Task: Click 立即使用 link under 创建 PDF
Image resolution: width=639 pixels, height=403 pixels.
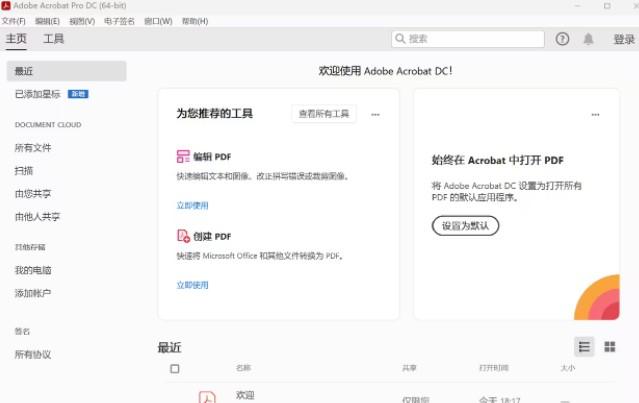Action: click(192, 285)
